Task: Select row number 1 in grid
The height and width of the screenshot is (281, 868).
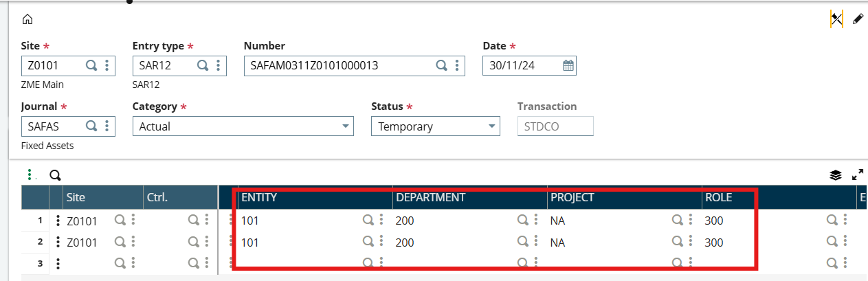Action: (x=40, y=221)
